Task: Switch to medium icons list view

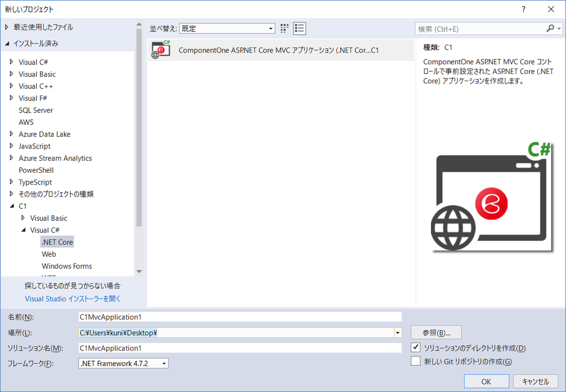Action: (x=299, y=29)
